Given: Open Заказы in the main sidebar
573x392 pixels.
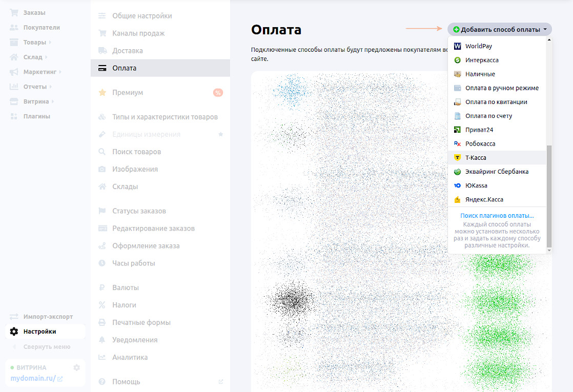Looking at the screenshot, I should [34, 12].
